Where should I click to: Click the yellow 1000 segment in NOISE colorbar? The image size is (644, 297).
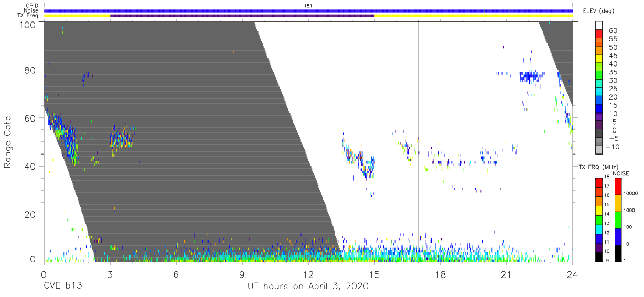[618, 203]
